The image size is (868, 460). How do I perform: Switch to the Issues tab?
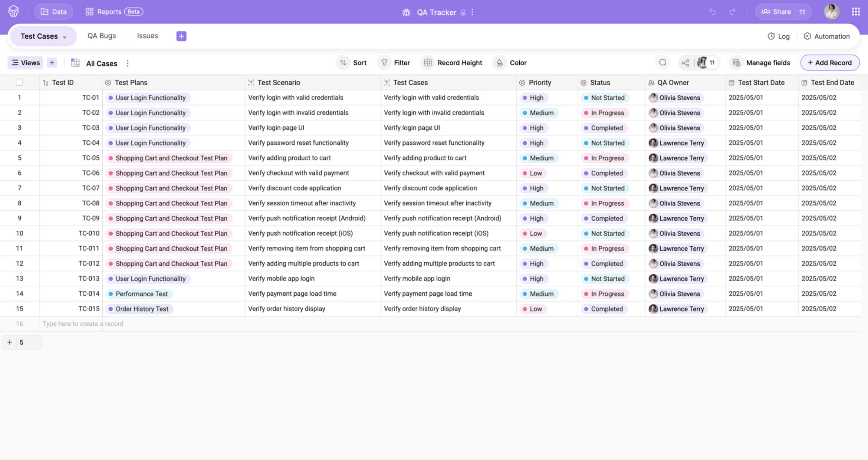click(147, 36)
